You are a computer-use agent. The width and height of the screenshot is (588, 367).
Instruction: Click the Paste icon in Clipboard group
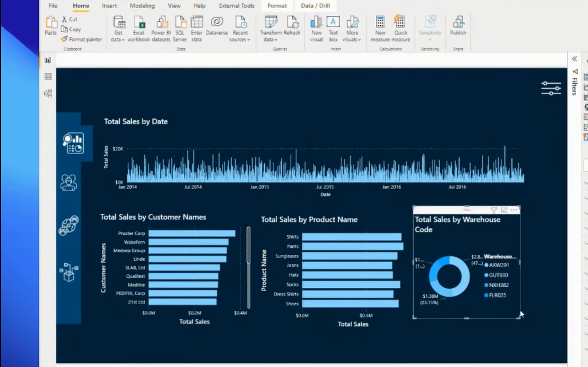click(x=50, y=25)
